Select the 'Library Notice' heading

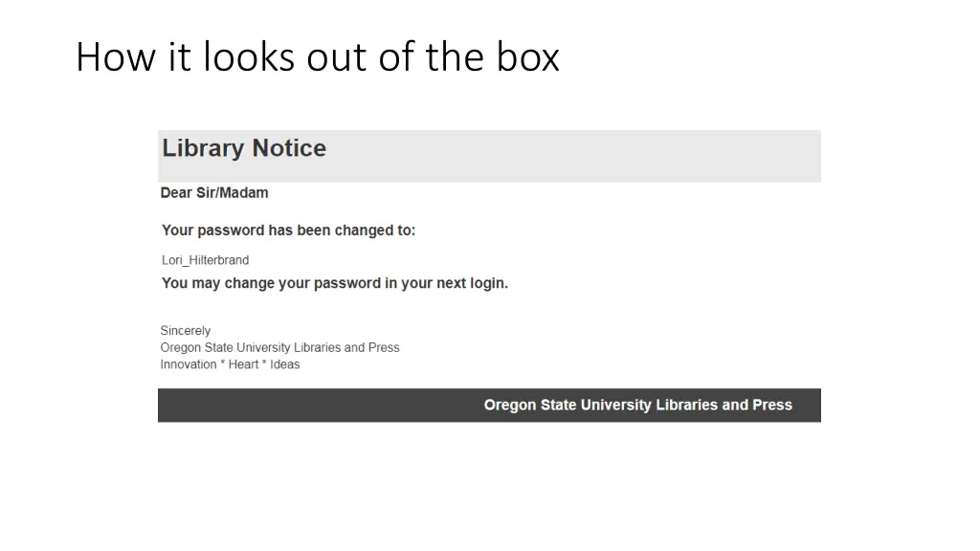[x=244, y=148]
